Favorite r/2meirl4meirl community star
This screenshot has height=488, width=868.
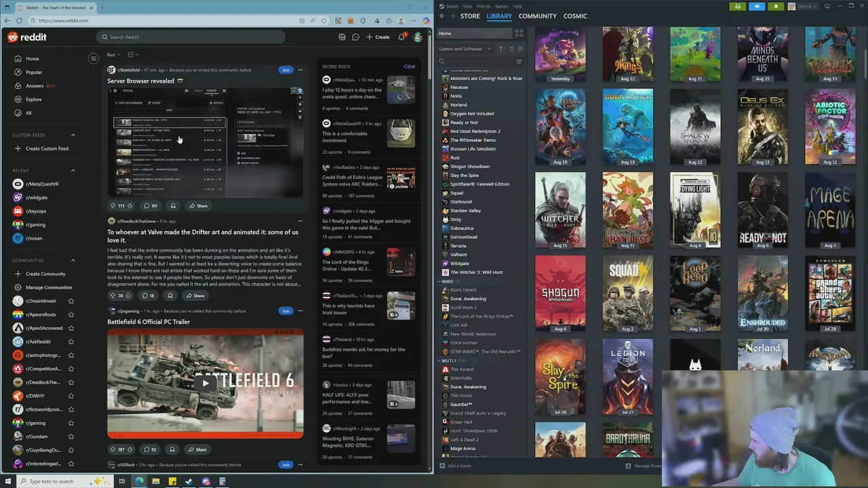coord(71,301)
